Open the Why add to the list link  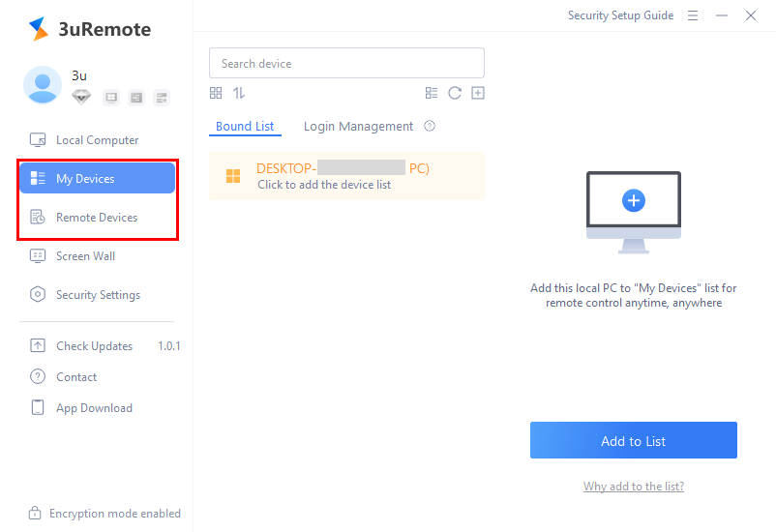[x=634, y=487]
